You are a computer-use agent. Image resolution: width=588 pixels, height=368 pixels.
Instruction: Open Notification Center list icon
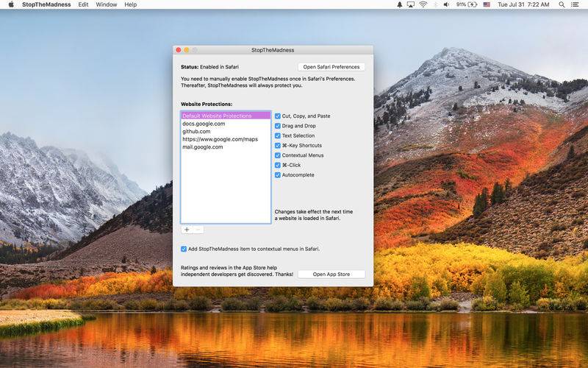click(x=575, y=4)
